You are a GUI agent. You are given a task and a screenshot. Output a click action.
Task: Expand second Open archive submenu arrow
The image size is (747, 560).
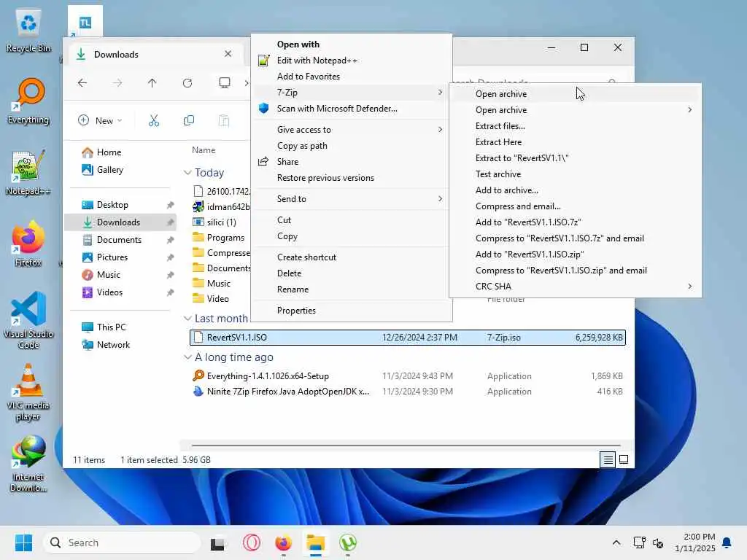[689, 110]
